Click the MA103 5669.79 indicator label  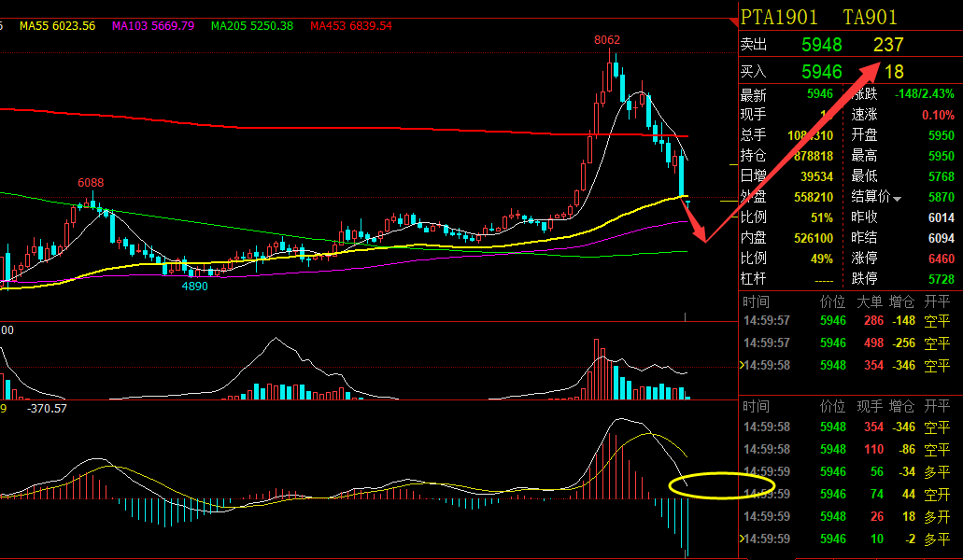tap(153, 26)
